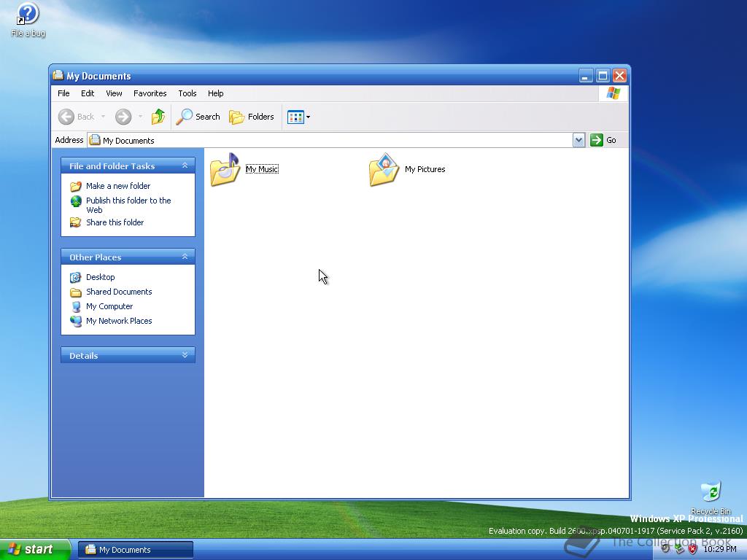Click the Share this folder icon
This screenshot has height=560, width=747.
(x=76, y=222)
